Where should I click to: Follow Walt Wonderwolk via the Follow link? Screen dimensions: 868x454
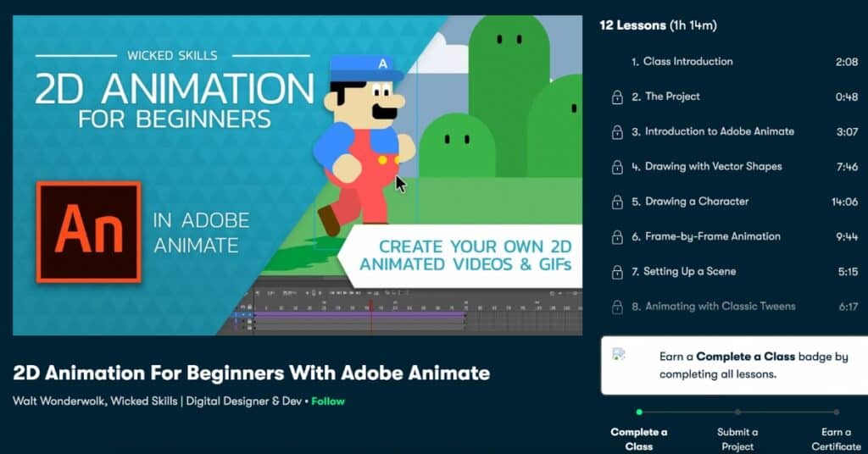click(328, 401)
